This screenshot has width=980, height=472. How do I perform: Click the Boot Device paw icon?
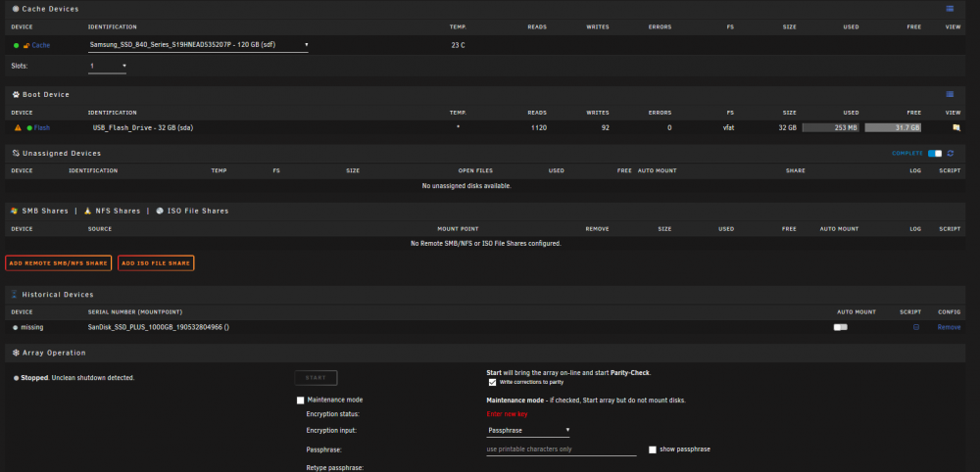16,94
